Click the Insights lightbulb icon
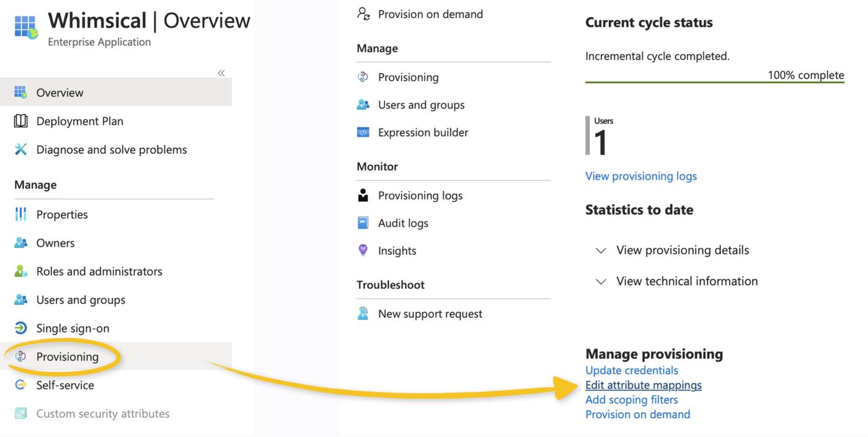Image resolution: width=868 pixels, height=437 pixels. (363, 250)
